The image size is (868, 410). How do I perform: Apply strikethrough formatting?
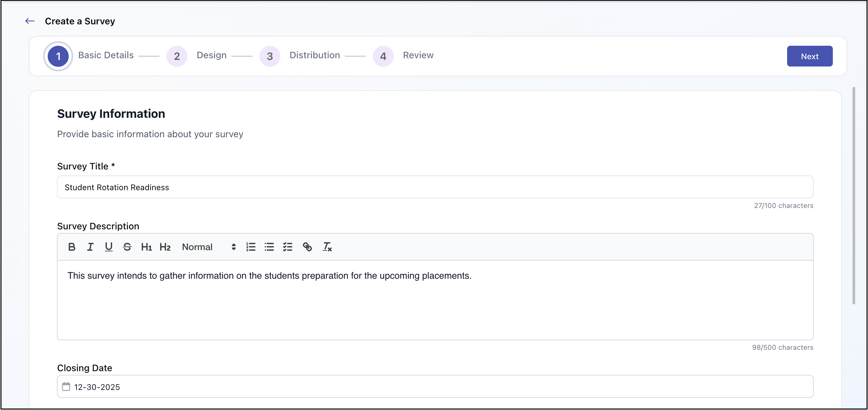tap(127, 247)
